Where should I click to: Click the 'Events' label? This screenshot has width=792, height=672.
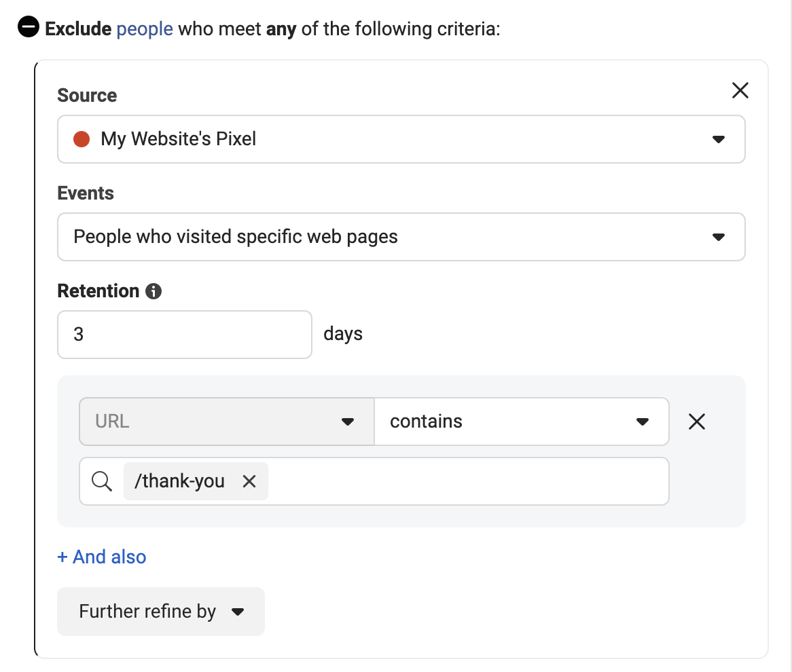point(86,193)
